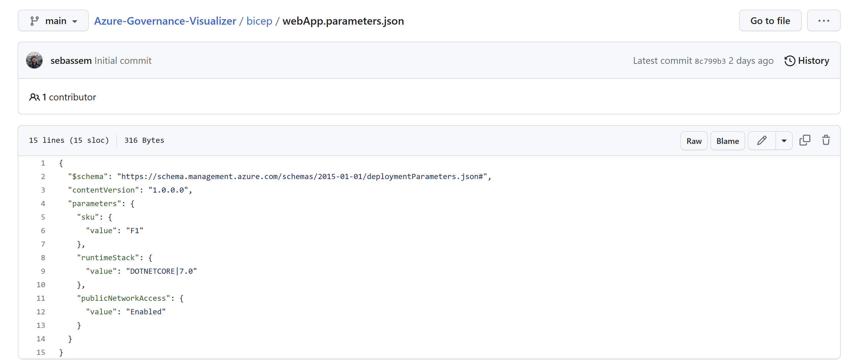Select line number 9 in code
This screenshot has width=868, height=363.
[43, 271]
